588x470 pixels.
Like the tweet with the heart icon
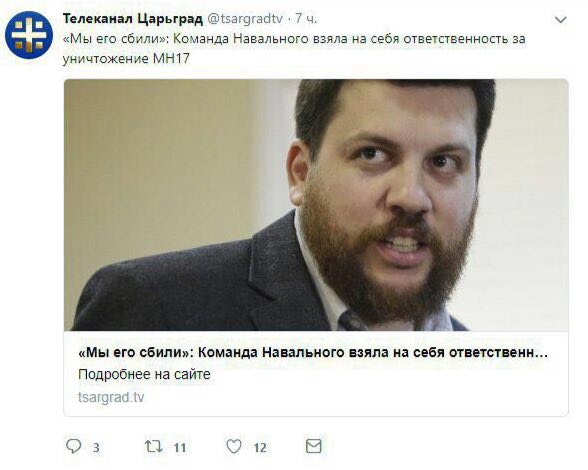pos(234,446)
